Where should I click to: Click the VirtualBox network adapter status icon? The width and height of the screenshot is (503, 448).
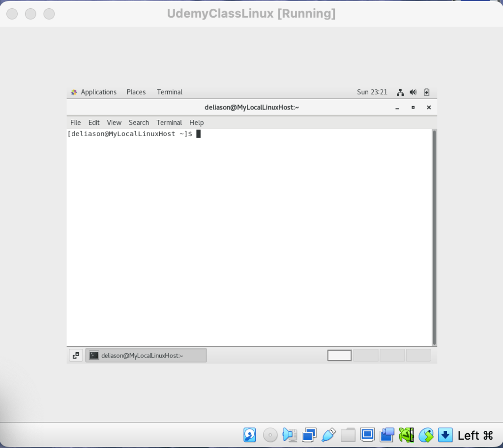309,435
